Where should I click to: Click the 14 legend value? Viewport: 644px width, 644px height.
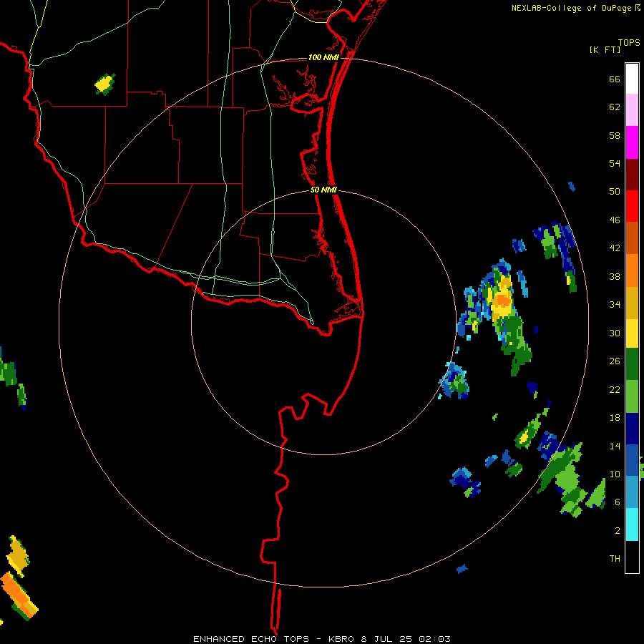pyautogui.click(x=615, y=446)
